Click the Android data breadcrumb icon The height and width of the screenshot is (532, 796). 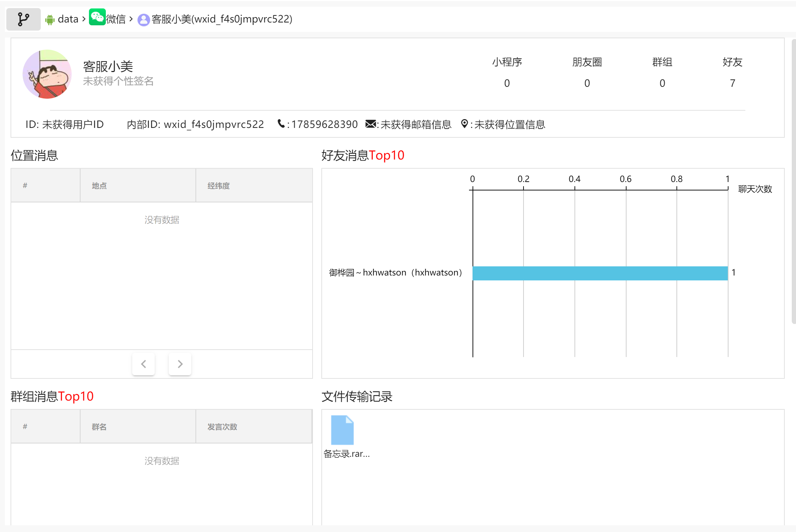point(50,20)
